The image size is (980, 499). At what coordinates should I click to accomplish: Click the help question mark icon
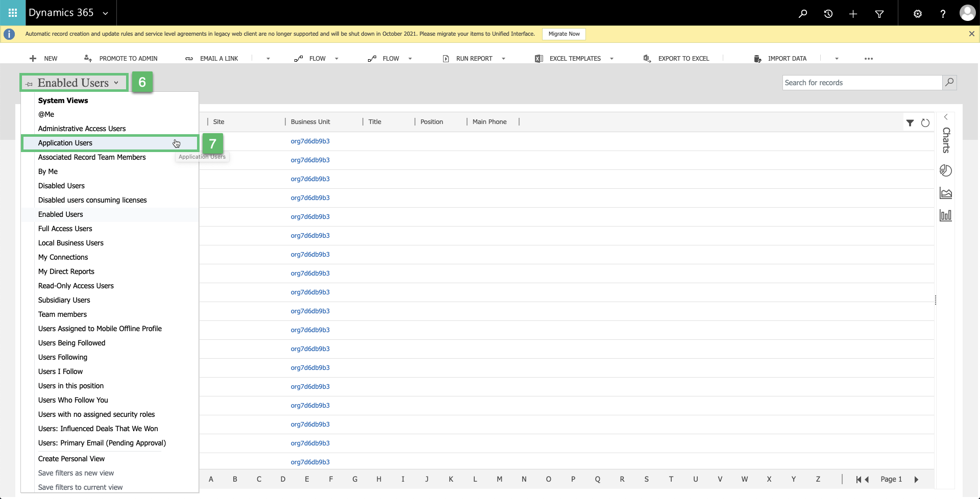[943, 14]
